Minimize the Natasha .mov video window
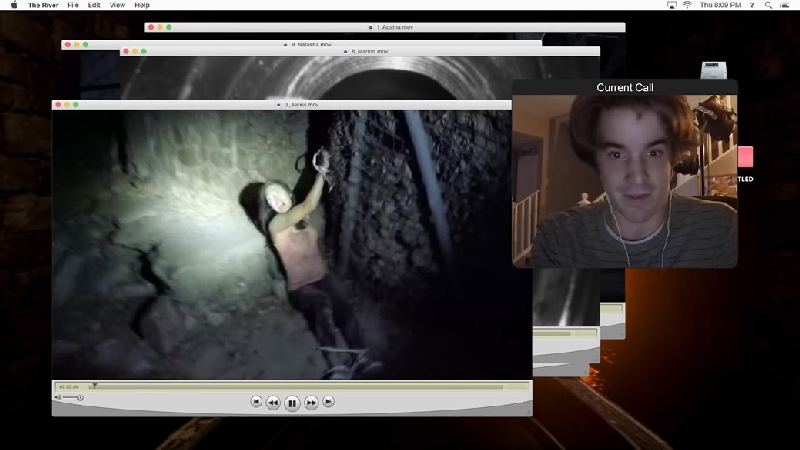The height and width of the screenshot is (450, 800). coord(77,45)
